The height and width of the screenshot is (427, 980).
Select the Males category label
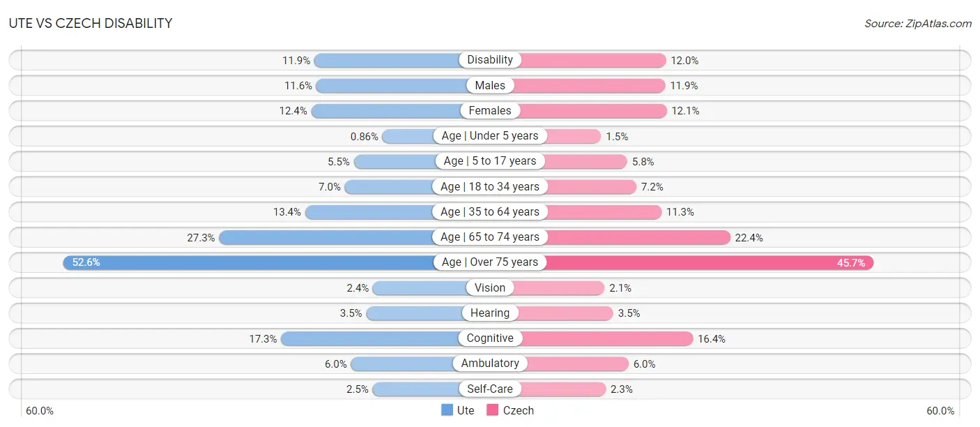click(x=490, y=85)
